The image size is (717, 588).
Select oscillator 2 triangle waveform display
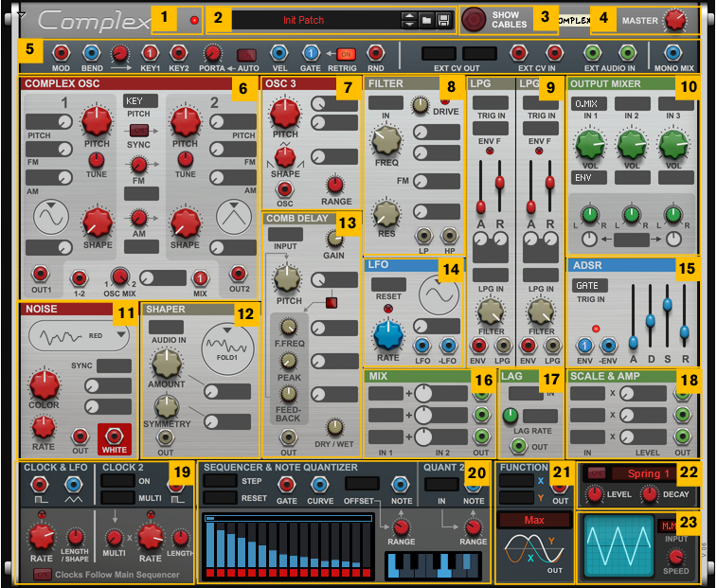[x=234, y=217]
